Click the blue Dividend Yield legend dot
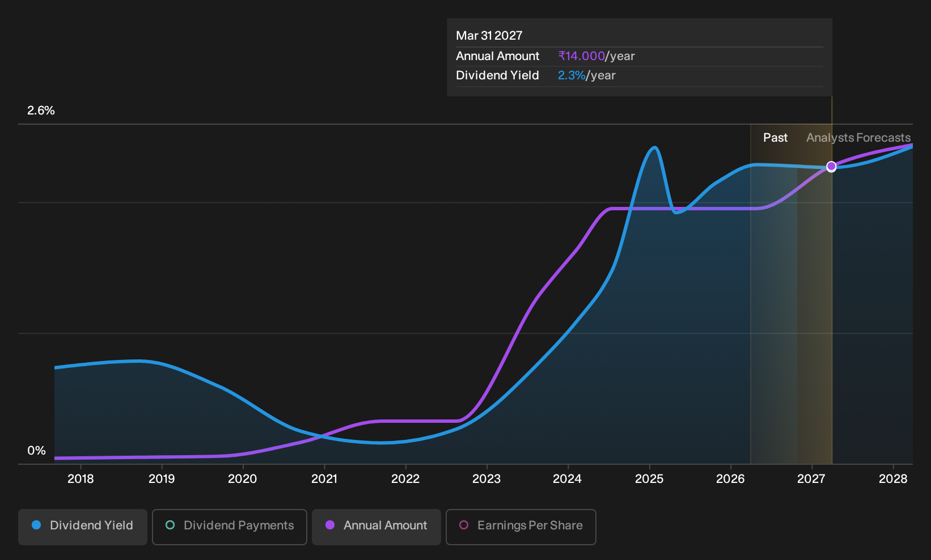Screen dimensions: 931x560 click(x=36, y=525)
